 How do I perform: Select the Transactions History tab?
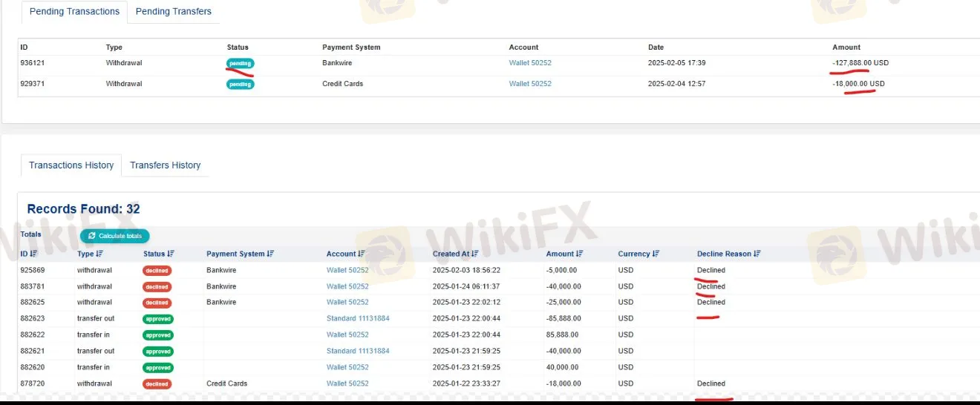click(71, 165)
